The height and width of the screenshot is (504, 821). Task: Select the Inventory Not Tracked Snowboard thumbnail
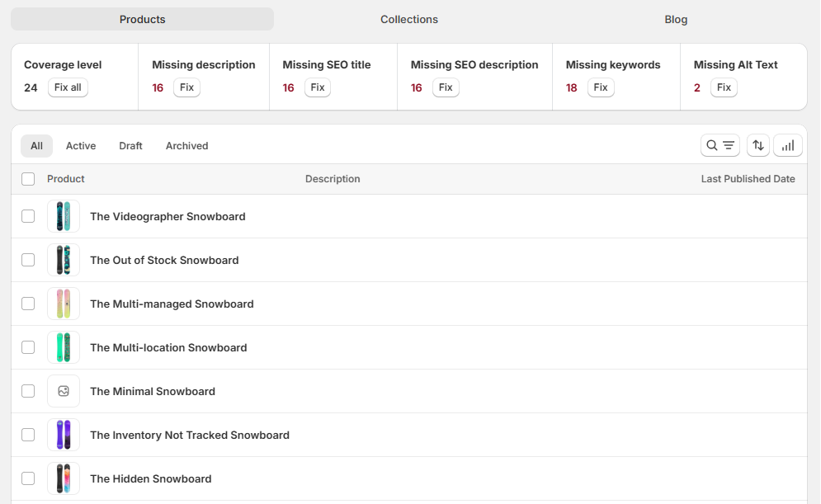pos(64,435)
